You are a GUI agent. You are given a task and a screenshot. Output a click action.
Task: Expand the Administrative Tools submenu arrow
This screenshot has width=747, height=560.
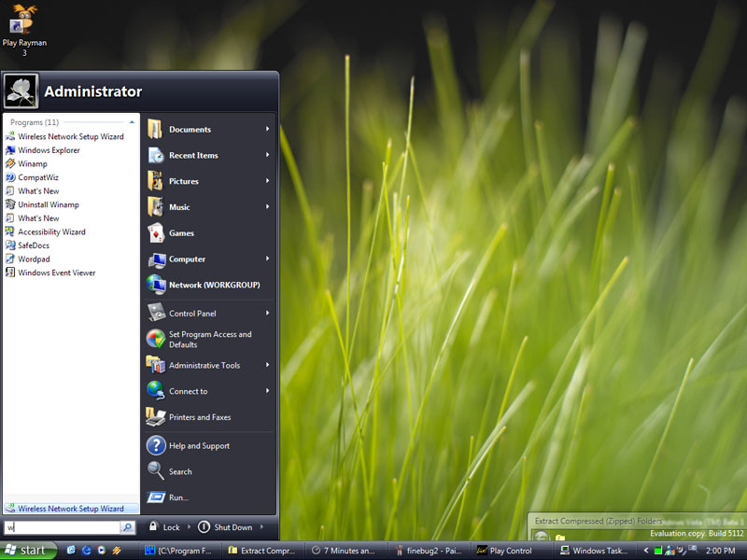click(267, 365)
